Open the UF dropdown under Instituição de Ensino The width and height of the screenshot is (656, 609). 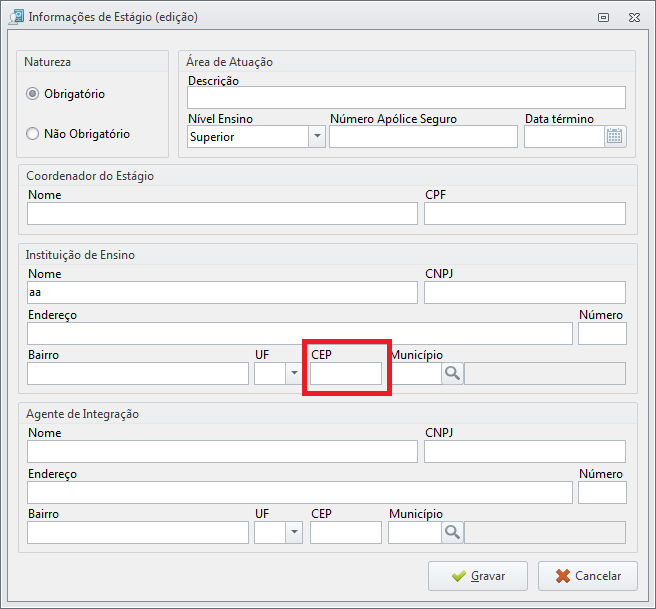point(294,373)
